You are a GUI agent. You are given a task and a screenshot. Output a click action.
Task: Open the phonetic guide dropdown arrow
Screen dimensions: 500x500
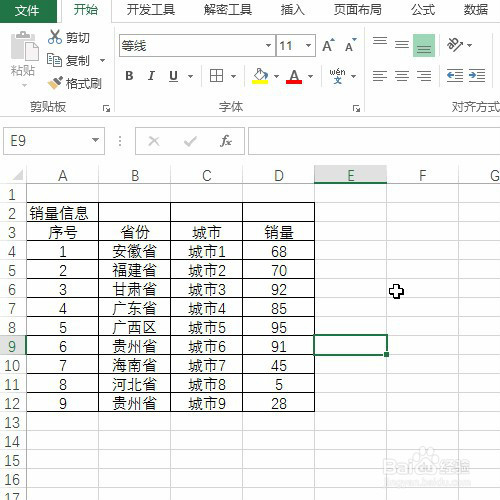click(x=354, y=76)
